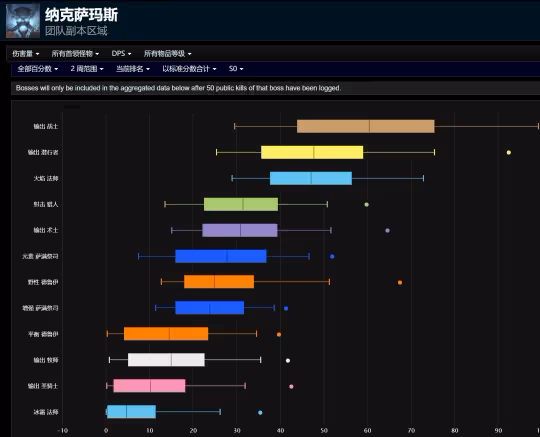
Task: Click the 输出 牧师 row label
Action: (46, 360)
